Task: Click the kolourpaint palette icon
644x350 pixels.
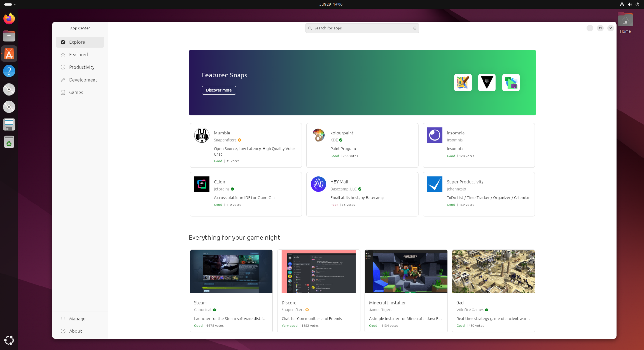Action: tap(318, 135)
